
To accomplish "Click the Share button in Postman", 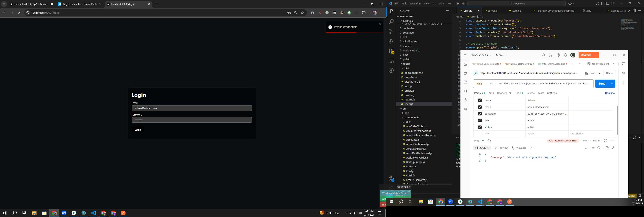I will click(609, 73).
